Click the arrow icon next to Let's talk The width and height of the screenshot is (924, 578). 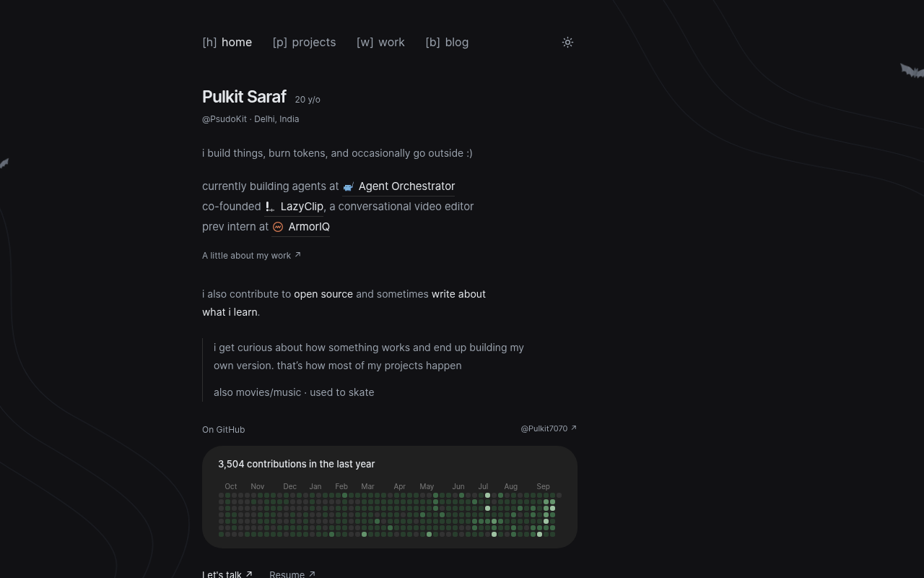tap(249, 574)
